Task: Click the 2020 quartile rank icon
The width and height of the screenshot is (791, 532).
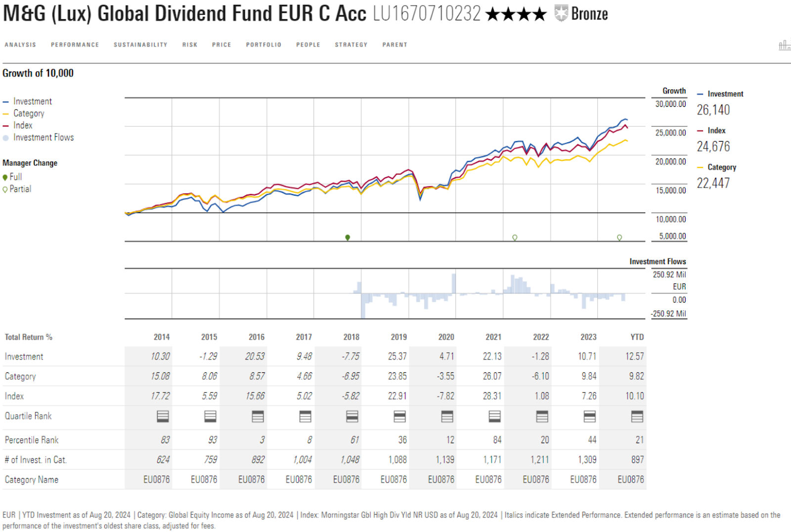Action: (x=447, y=416)
